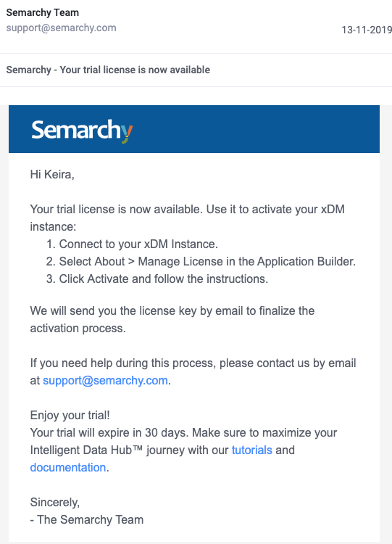Click The Semarchy Team signature
Viewport: 392px width, 544px height.
(x=87, y=519)
